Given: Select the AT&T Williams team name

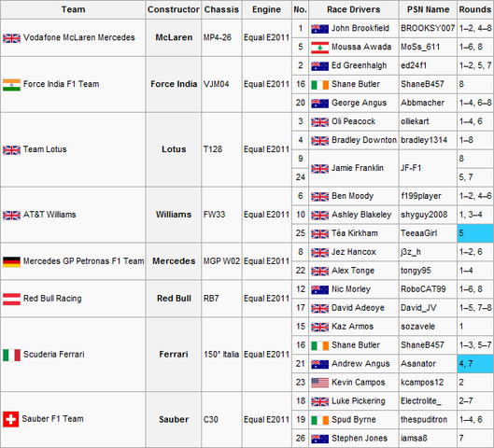Looking at the screenshot, I should tap(49, 215).
